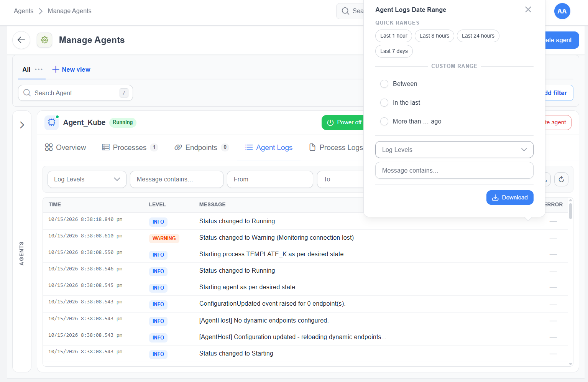Click the To date field
The width and height of the screenshot is (588, 382).
pyautogui.click(x=340, y=179)
